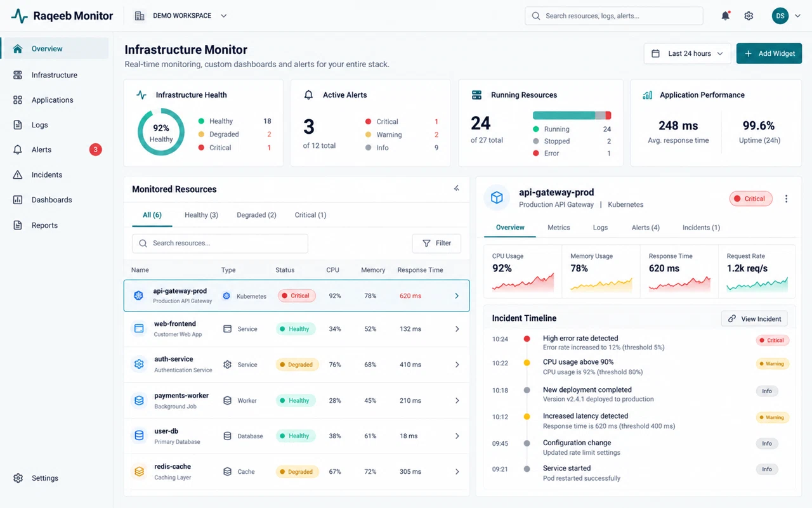Open notifications bell in top bar

(x=725, y=16)
